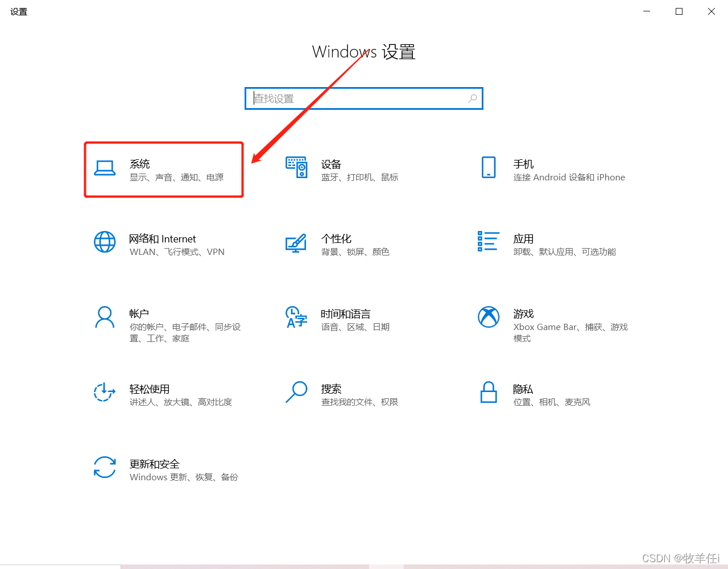Select the 时间和语言 heading

pos(346,314)
